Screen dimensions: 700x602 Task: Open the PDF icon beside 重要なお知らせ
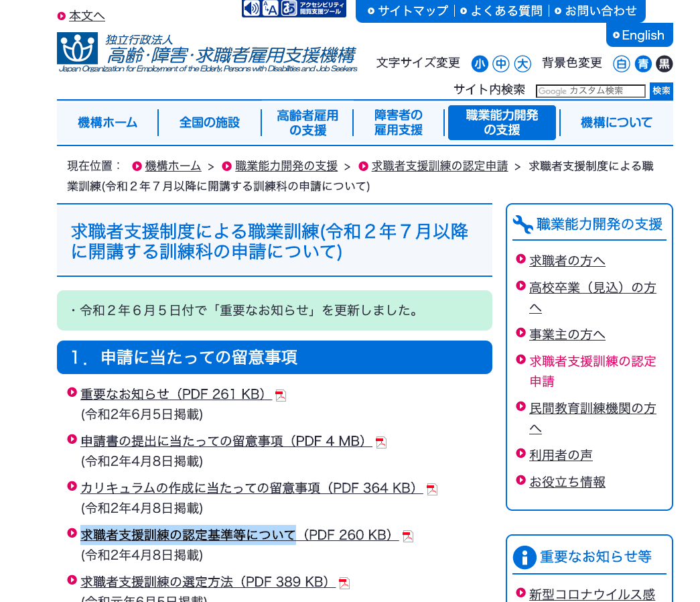(280, 395)
